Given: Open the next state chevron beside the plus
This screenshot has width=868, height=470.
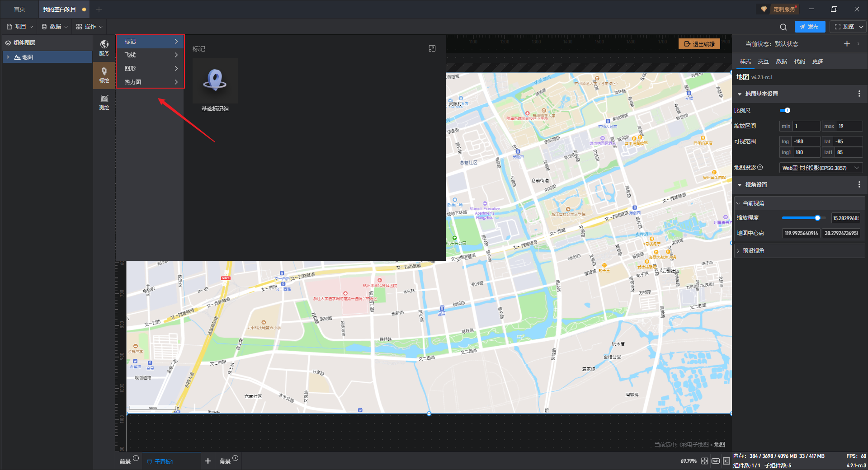Looking at the screenshot, I should point(858,44).
